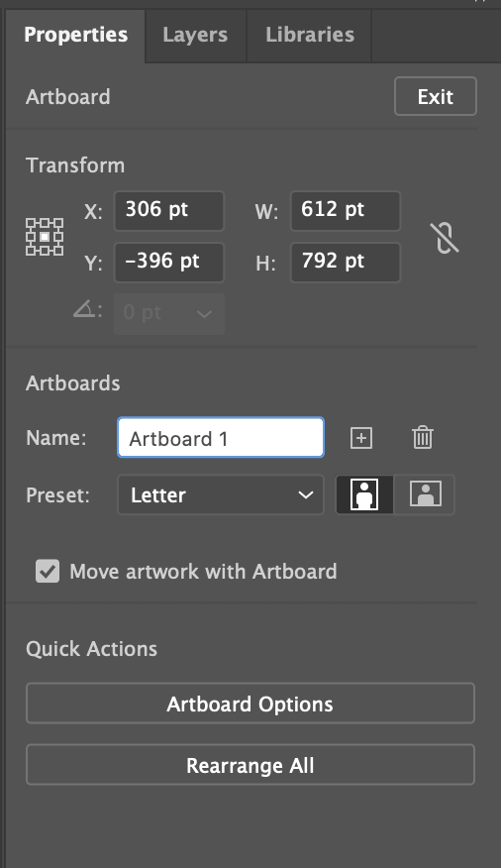Delete the current artboard with trash icon

pyautogui.click(x=423, y=437)
